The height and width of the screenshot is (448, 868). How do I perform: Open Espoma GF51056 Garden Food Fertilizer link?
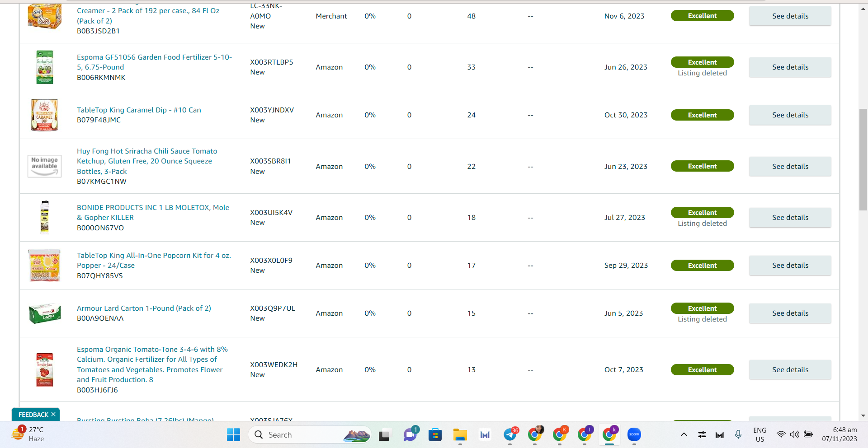[x=154, y=62]
